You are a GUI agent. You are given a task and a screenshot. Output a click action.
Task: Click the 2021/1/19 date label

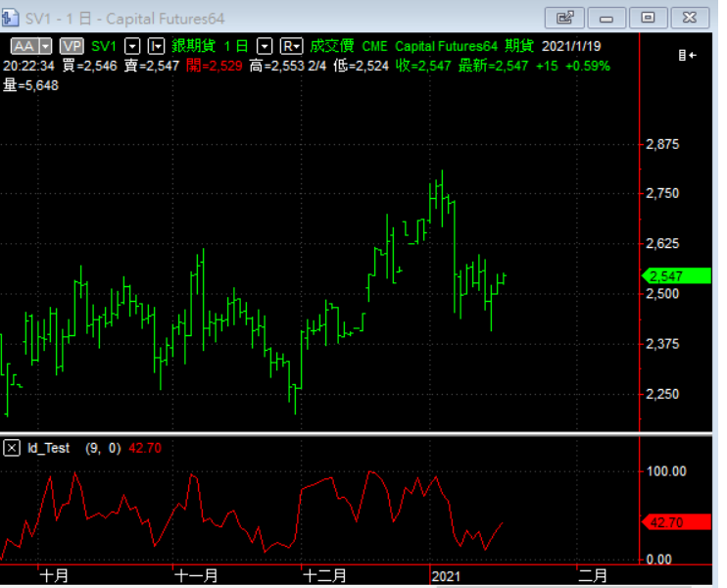click(571, 46)
